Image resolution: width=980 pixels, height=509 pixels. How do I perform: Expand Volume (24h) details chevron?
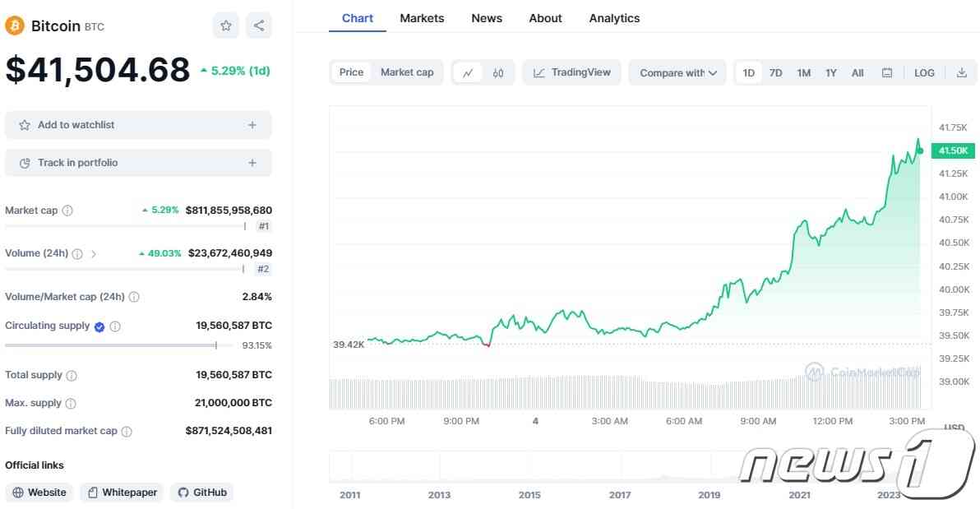(x=94, y=254)
